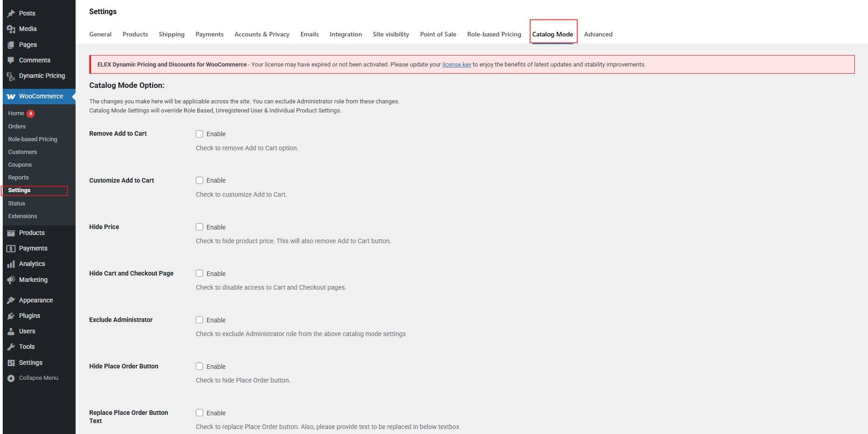Open the Role-based Pricing tab

pyautogui.click(x=494, y=34)
